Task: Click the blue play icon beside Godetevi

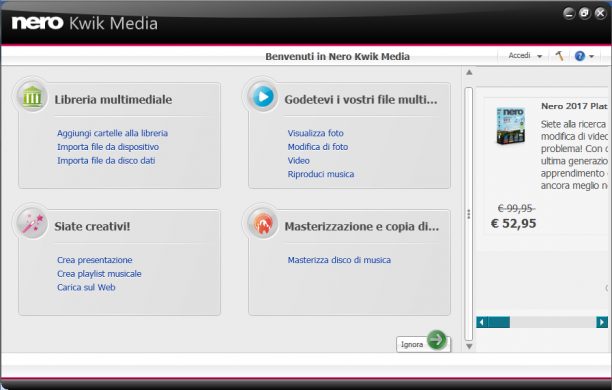Action: tap(263, 96)
